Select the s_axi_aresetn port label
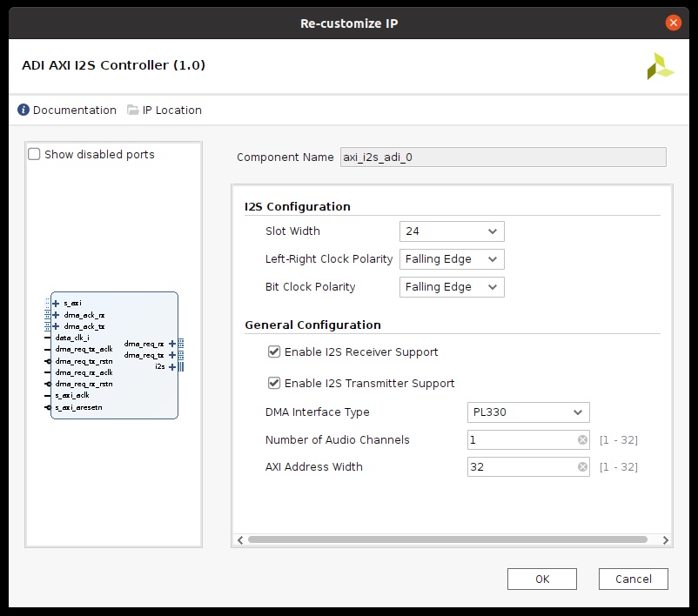 click(x=79, y=407)
